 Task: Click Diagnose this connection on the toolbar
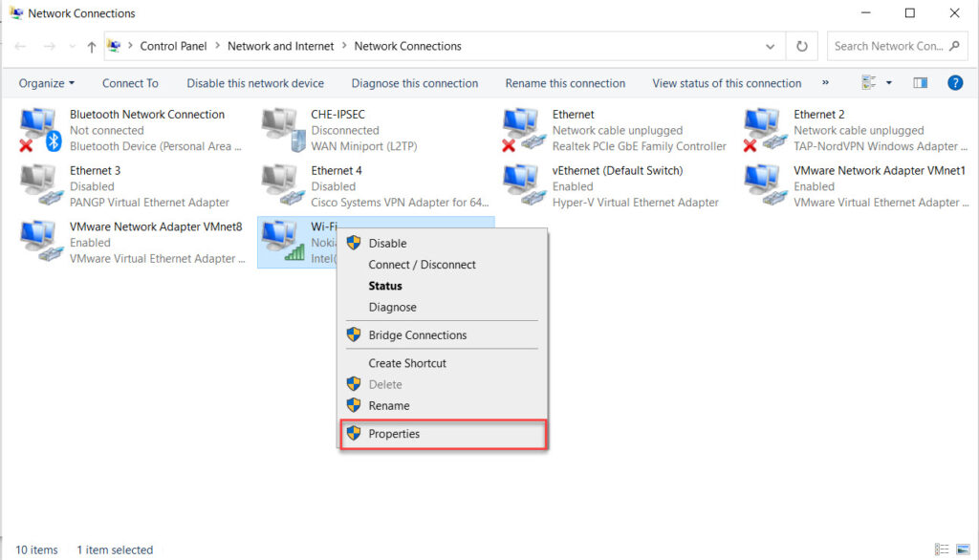pyautogui.click(x=414, y=83)
